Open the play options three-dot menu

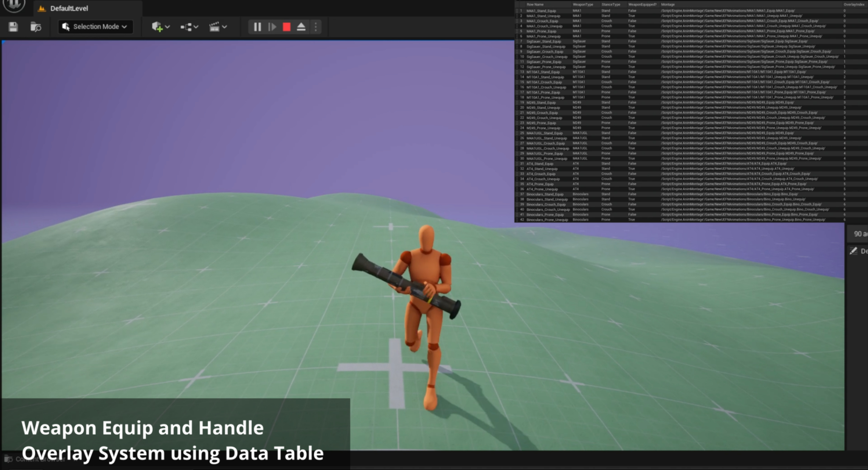[x=316, y=27]
